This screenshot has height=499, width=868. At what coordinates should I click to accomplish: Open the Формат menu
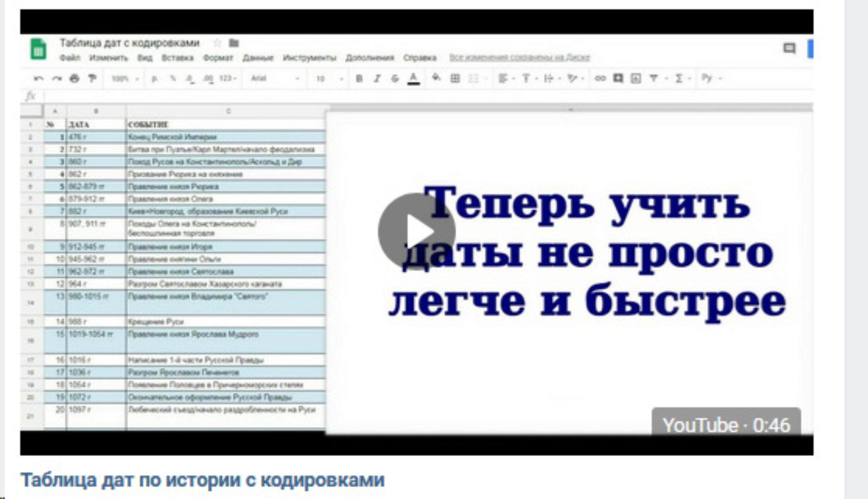coord(219,58)
